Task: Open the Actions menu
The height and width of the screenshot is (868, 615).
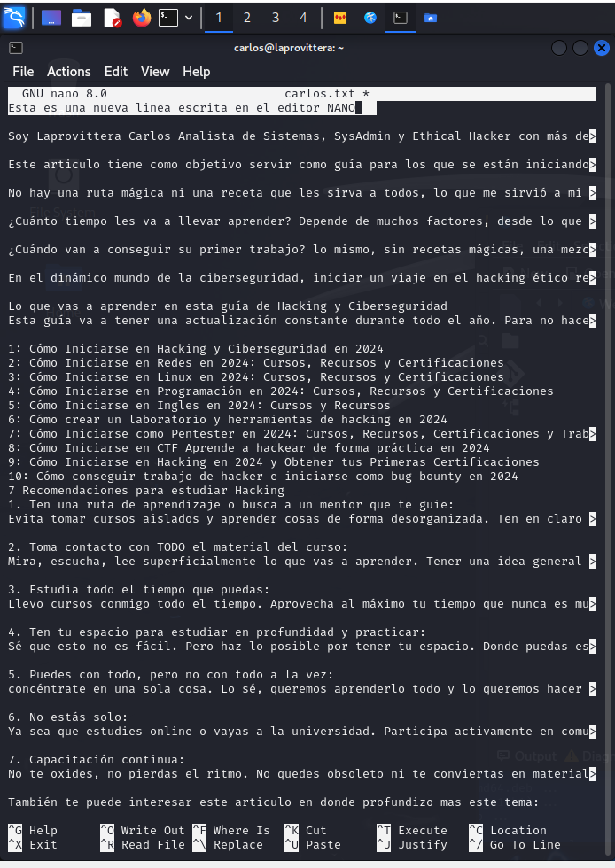Action: tap(69, 72)
